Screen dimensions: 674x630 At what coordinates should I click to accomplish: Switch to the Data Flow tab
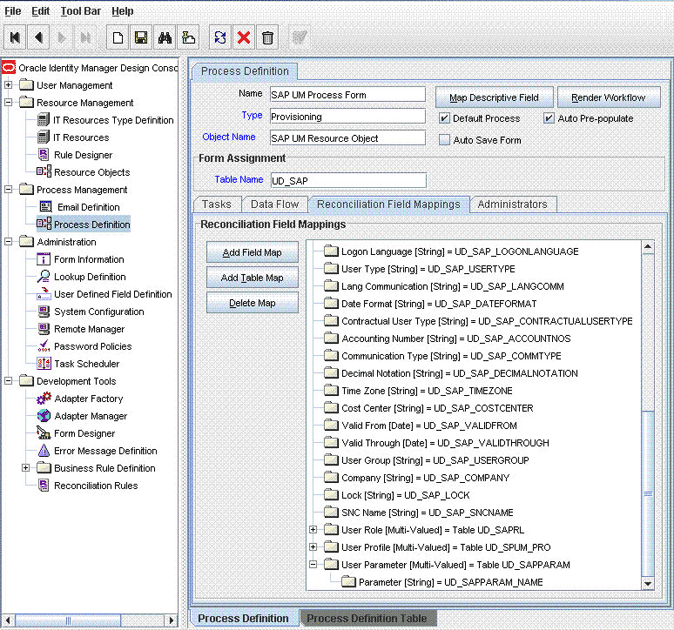275,204
